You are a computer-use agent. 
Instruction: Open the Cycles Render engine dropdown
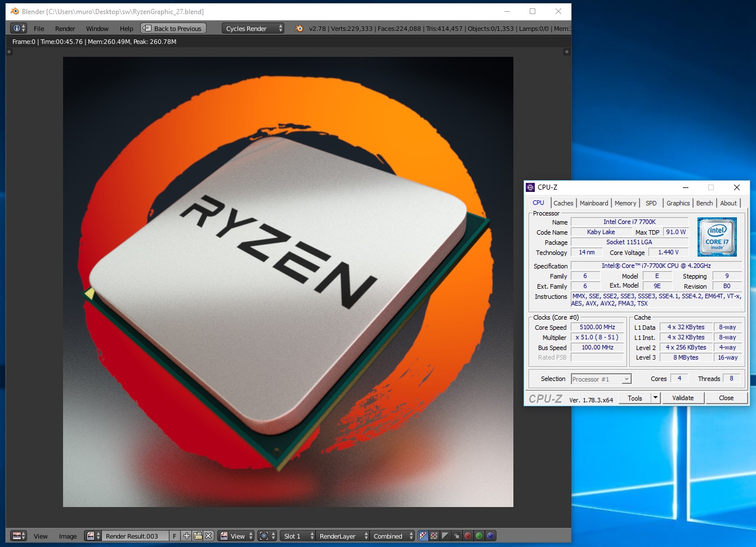(x=253, y=28)
